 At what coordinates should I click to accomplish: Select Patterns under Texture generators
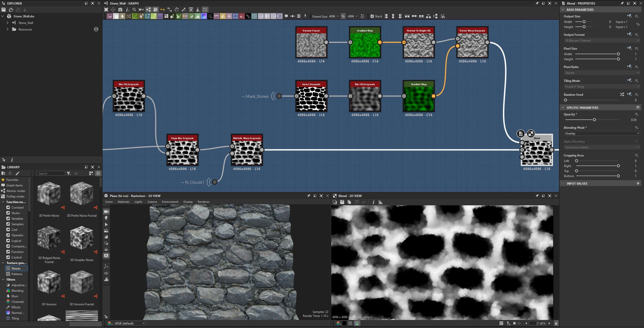point(17,274)
